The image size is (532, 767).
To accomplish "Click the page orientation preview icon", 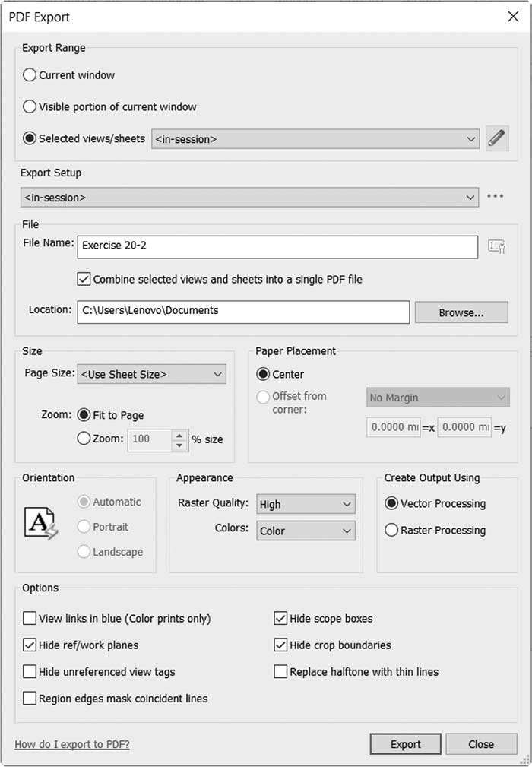I will coord(40,524).
